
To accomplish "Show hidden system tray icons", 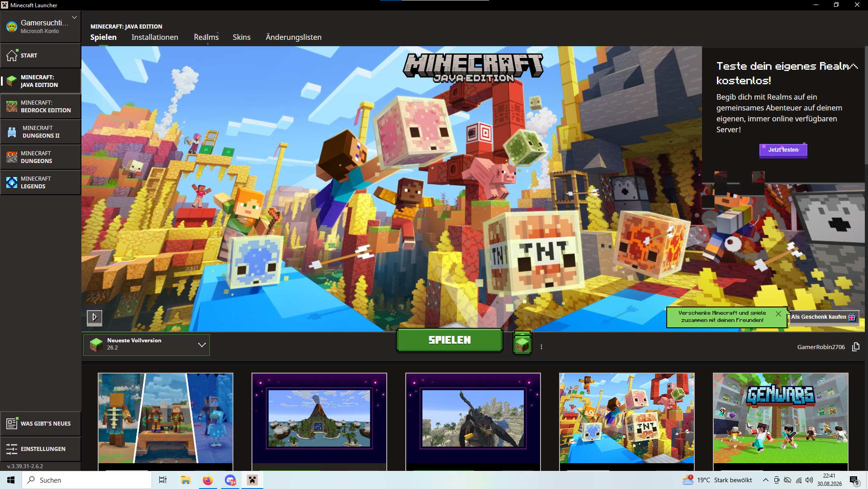I will [765, 480].
